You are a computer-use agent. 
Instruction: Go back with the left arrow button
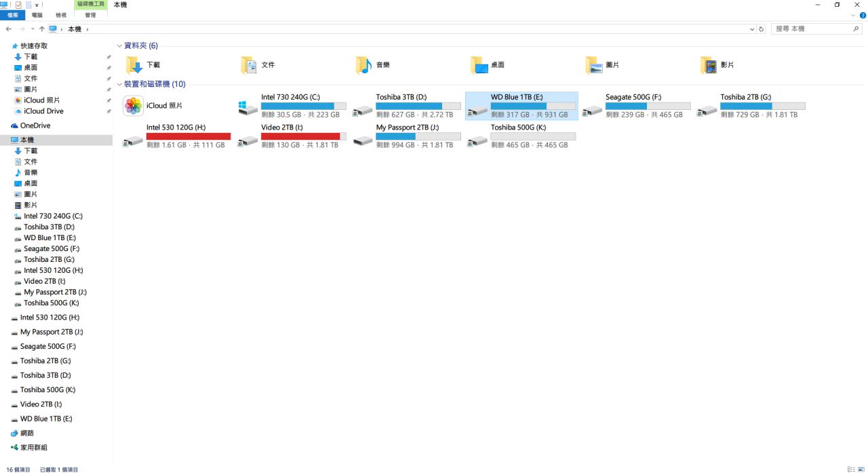tap(8, 29)
